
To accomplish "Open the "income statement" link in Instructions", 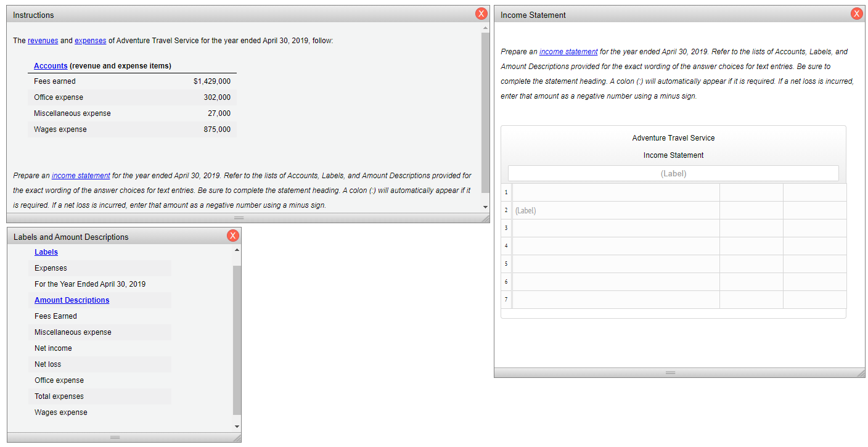I will point(81,175).
